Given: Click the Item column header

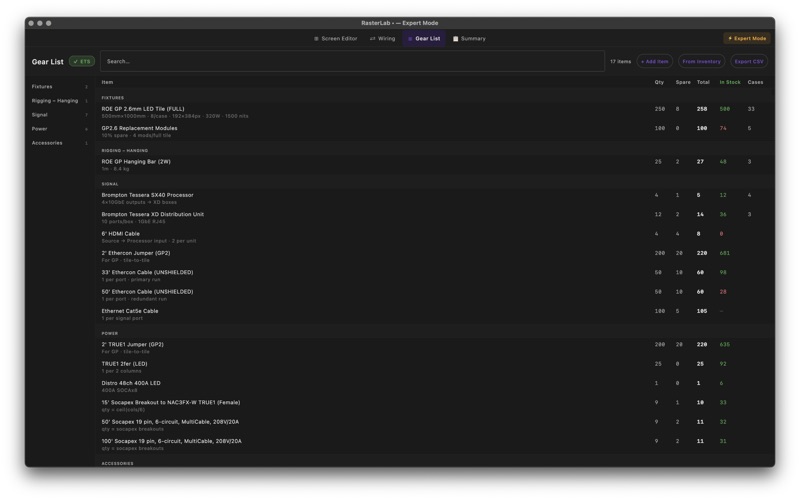Looking at the screenshot, I should pos(107,82).
